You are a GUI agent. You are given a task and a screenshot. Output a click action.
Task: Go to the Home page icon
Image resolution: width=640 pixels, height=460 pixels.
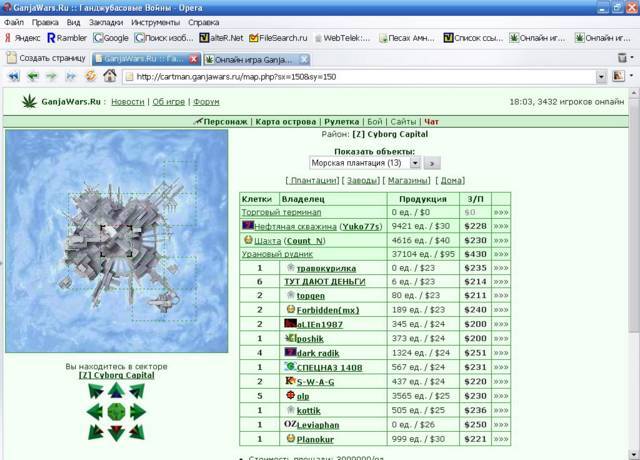110,76
